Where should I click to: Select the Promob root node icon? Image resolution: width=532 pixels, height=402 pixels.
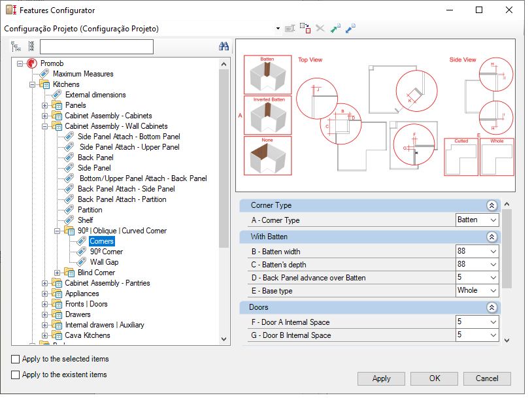click(32, 63)
